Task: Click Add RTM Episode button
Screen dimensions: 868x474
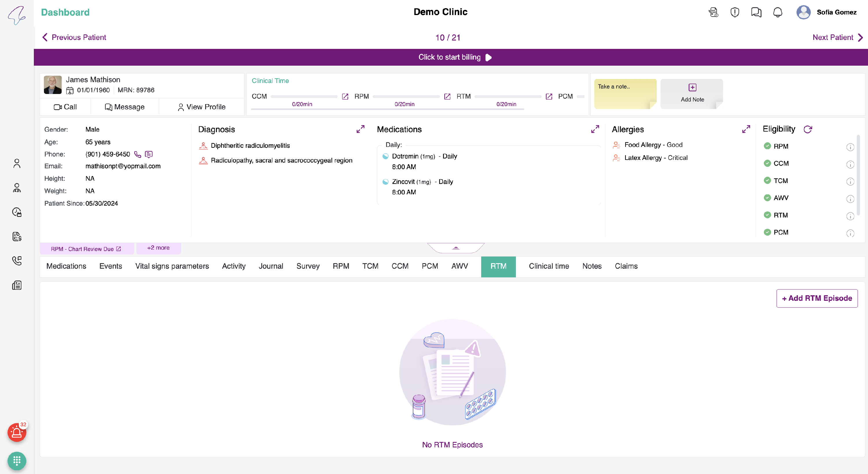Action: point(816,298)
